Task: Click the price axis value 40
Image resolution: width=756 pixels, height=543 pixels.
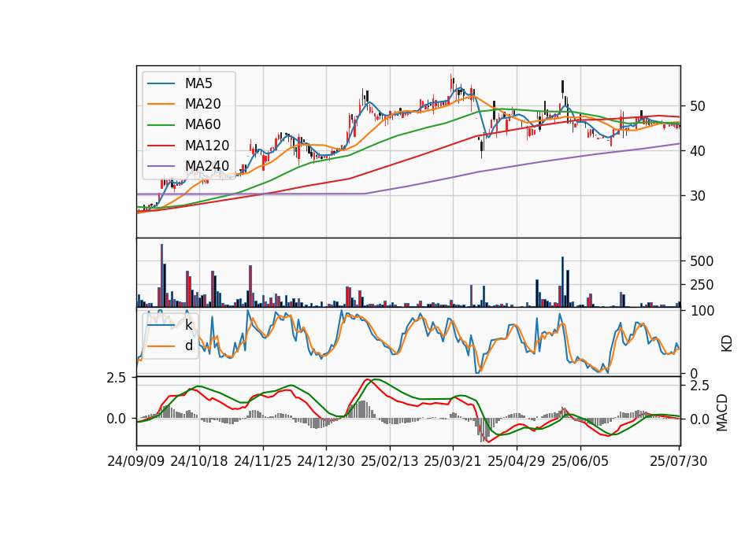Action: tap(698, 151)
